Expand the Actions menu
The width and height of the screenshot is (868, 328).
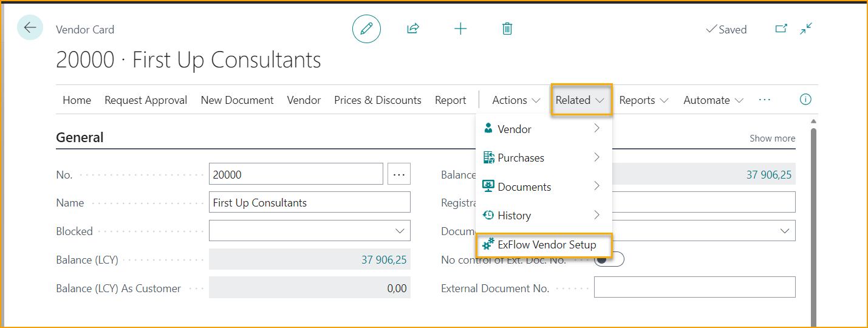pyautogui.click(x=516, y=100)
